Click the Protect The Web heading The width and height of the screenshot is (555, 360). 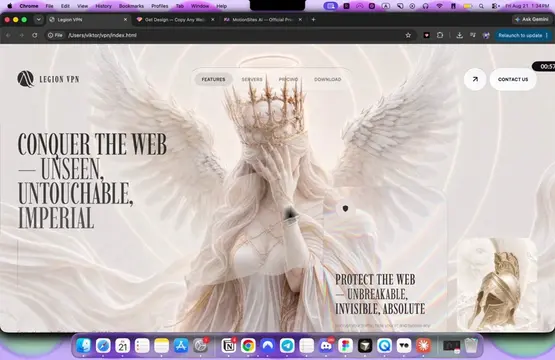380,294
